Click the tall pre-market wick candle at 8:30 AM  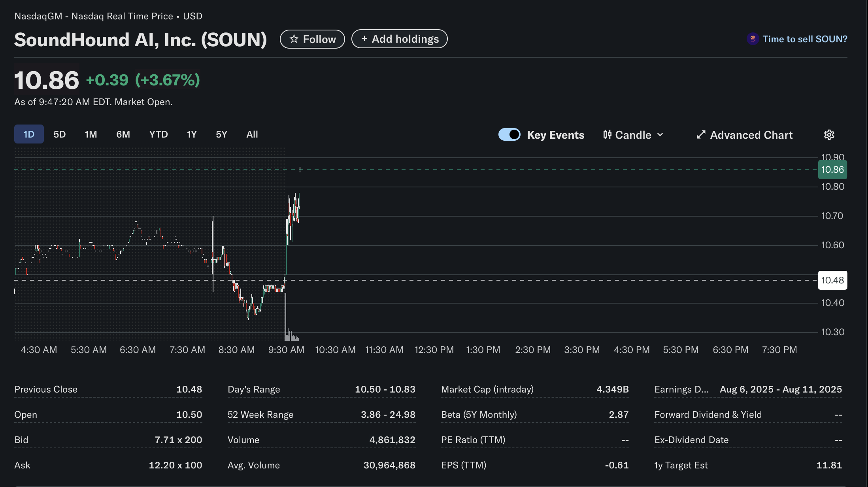click(213, 254)
